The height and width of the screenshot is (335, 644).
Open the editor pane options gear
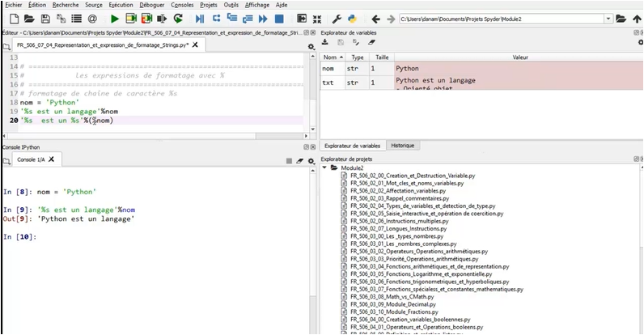coord(311,47)
